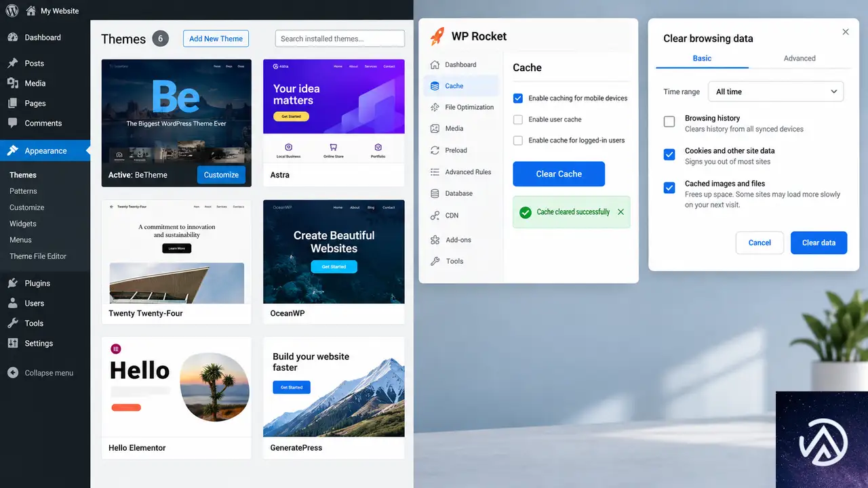
Task: Click the Search installed themes field
Action: 340,39
